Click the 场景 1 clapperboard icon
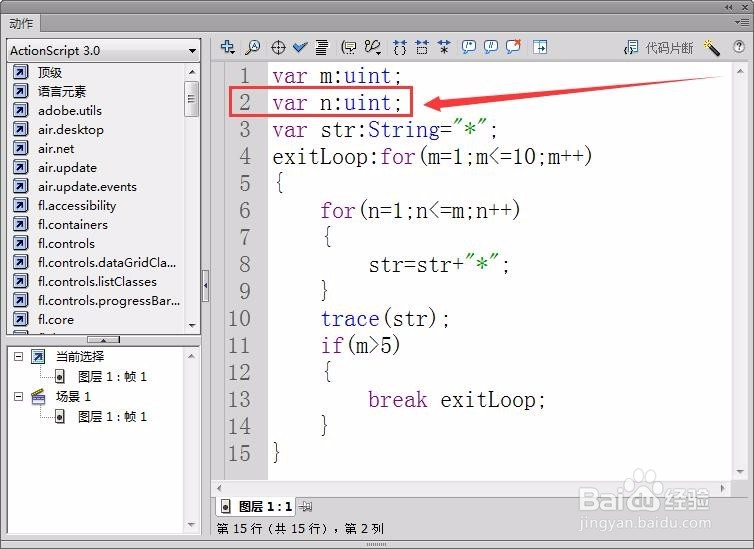 [38, 397]
